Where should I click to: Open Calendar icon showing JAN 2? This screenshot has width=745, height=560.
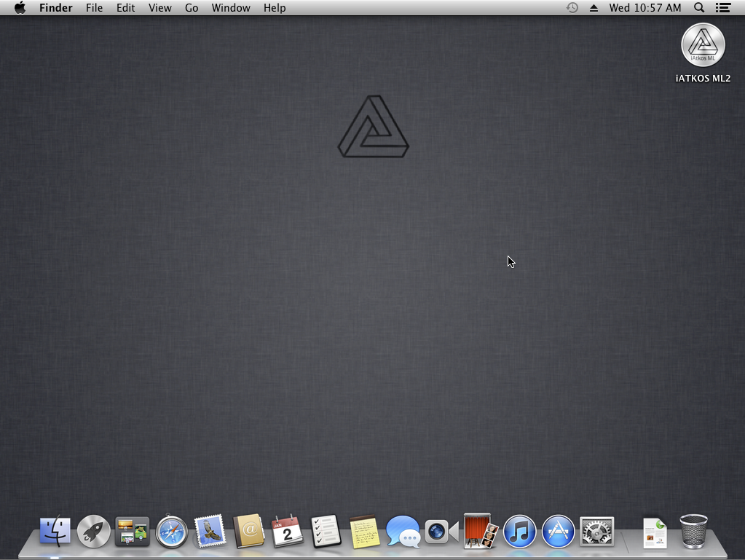click(x=287, y=531)
